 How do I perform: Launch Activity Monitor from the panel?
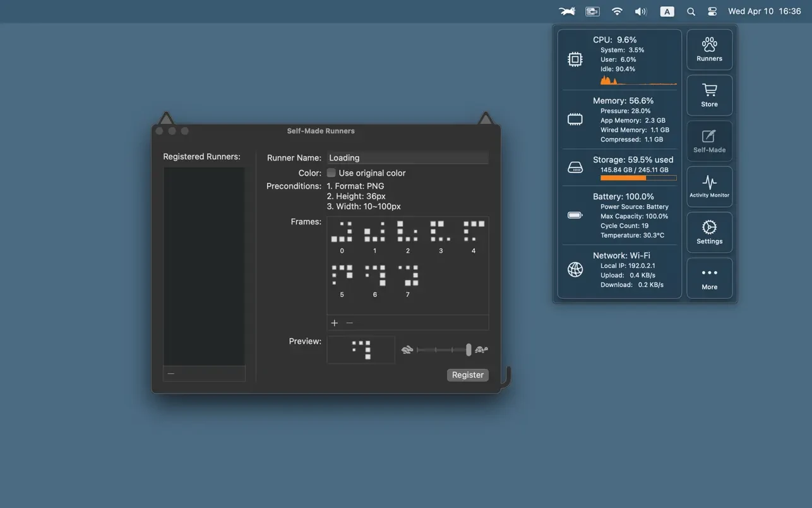709,186
